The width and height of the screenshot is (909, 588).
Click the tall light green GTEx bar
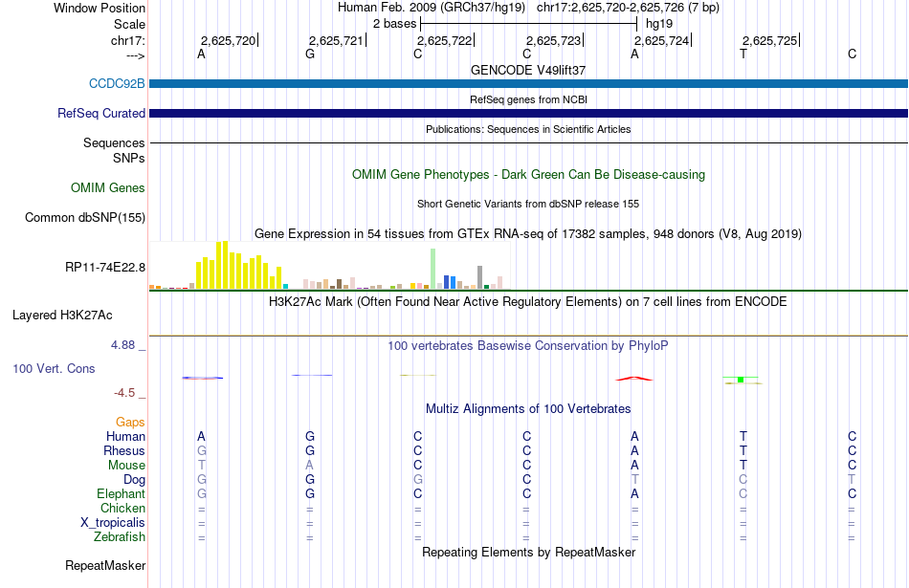(x=433, y=269)
